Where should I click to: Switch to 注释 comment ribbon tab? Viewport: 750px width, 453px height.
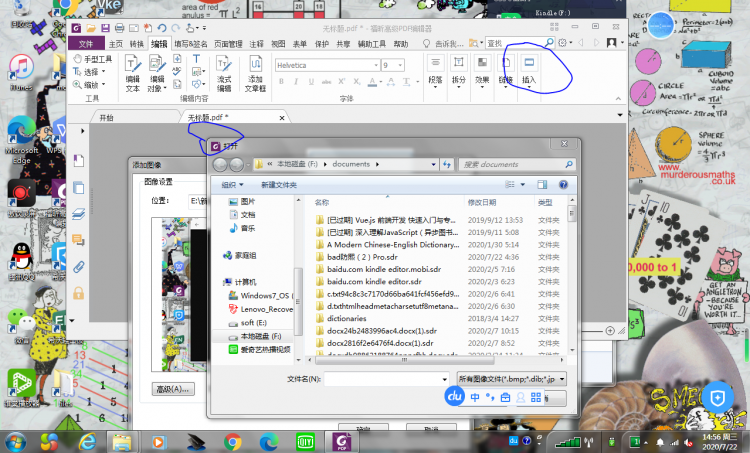point(256,44)
